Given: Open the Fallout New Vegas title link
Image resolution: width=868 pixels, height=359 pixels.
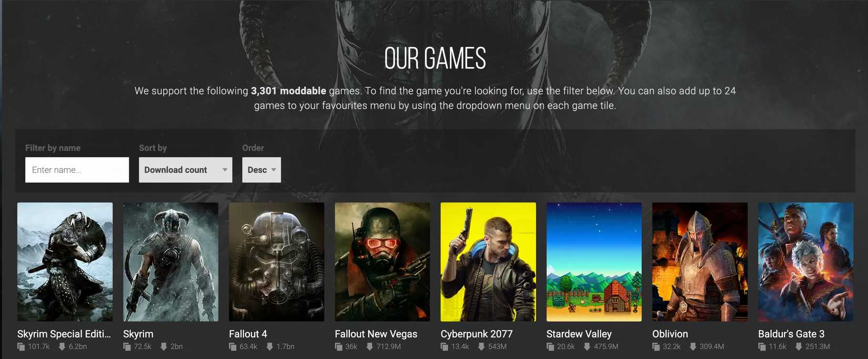Looking at the screenshot, I should (x=376, y=334).
